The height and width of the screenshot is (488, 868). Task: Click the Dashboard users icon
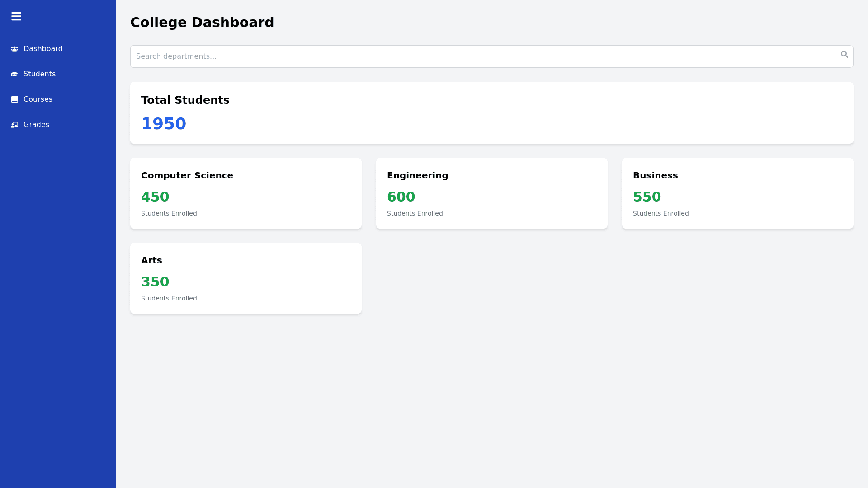[14, 49]
